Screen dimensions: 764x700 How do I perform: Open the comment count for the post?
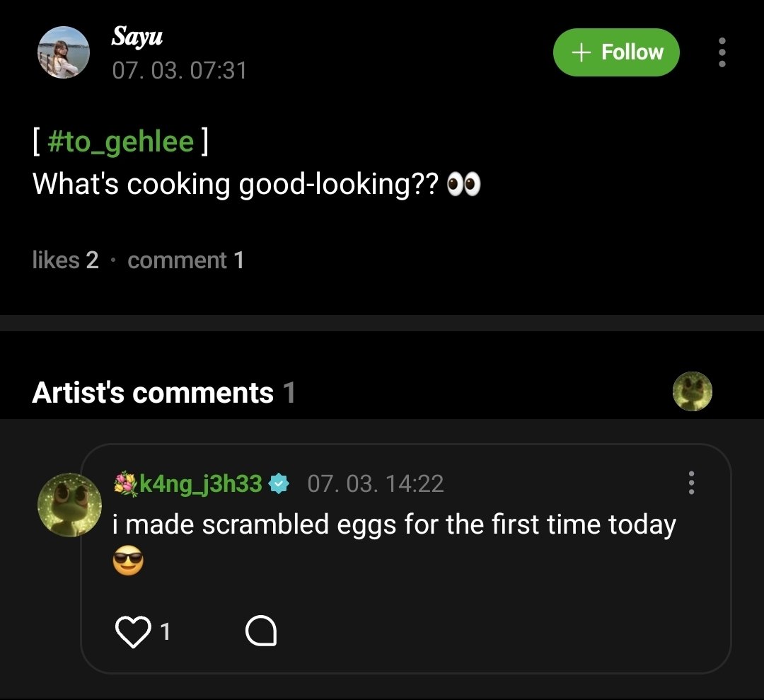click(x=185, y=260)
